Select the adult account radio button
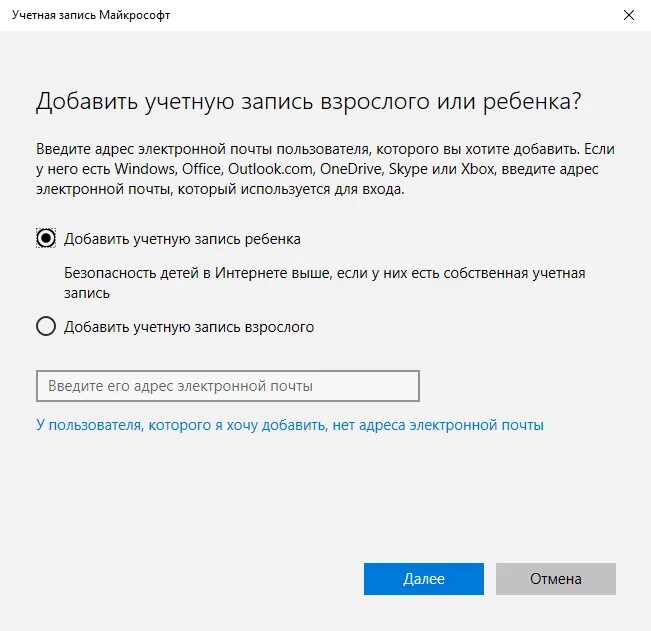Viewport: 651px width, 631px height. 46,326
